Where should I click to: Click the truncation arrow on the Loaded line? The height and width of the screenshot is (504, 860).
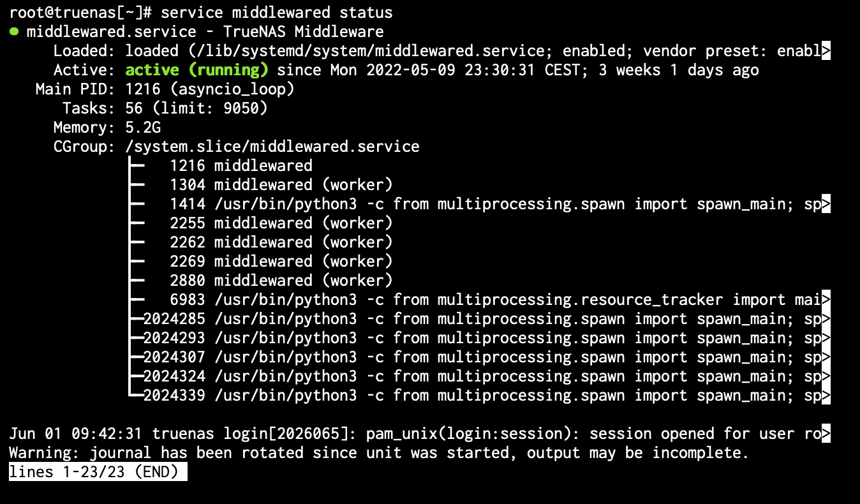pos(826,51)
